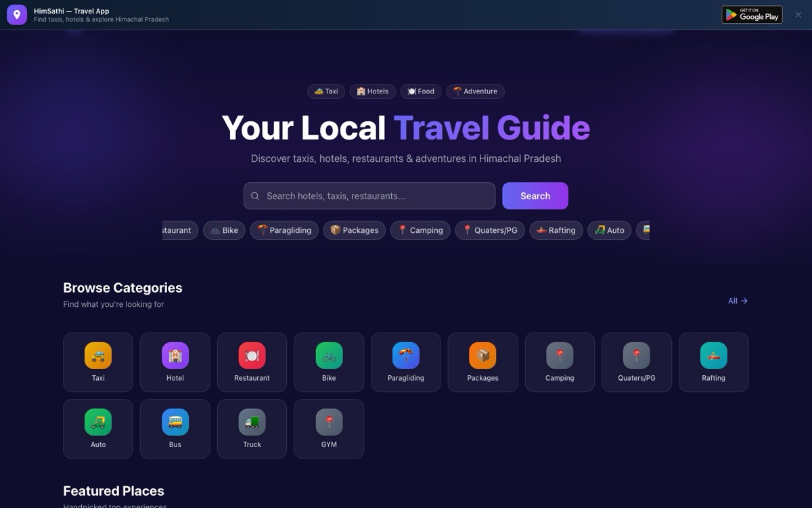Focus the search hotels, taxis, restaurants field
The image size is (812, 508).
click(369, 196)
